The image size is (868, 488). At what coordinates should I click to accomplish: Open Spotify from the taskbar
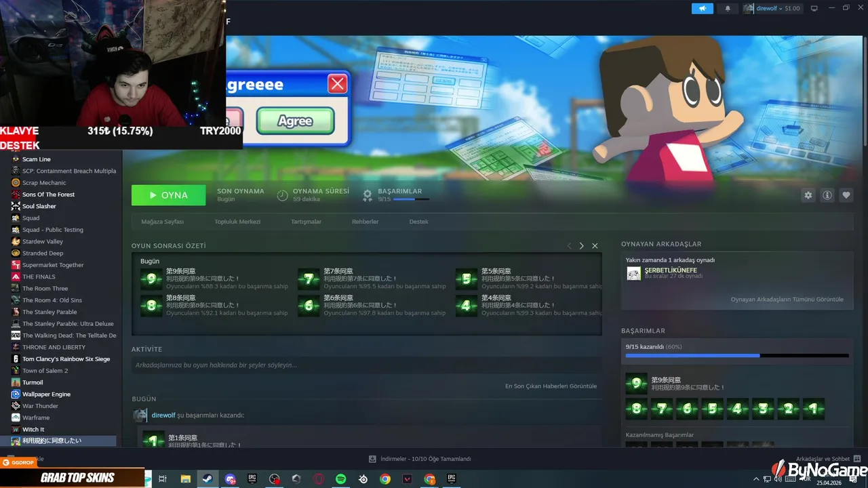[340, 479]
